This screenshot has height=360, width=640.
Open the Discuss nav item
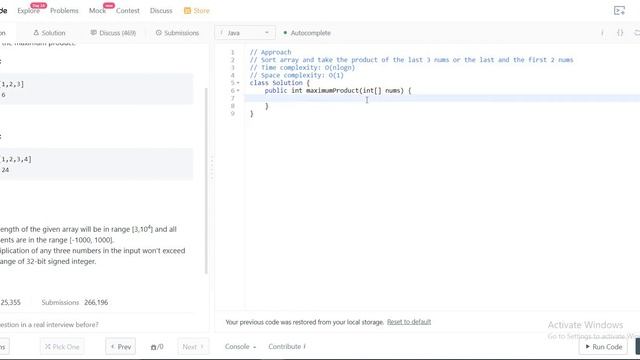[x=161, y=11]
